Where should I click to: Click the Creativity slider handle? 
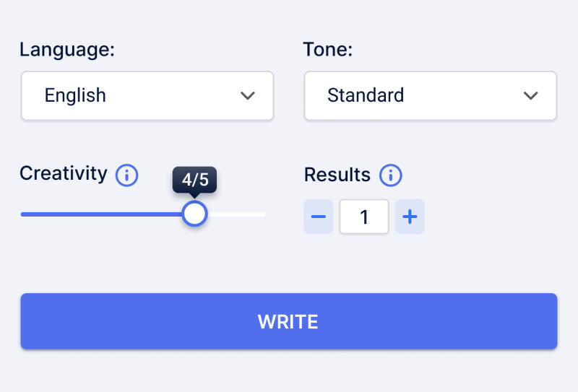pyautogui.click(x=194, y=214)
